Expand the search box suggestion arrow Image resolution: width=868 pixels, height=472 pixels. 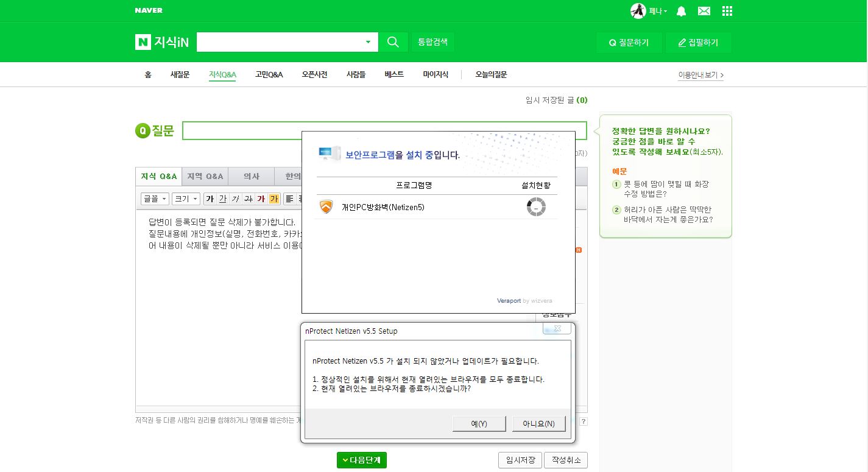click(368, 42)
